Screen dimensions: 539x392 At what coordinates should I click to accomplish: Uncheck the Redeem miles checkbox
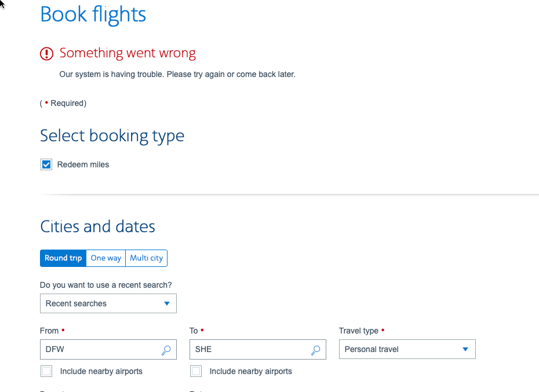point(46,165)
